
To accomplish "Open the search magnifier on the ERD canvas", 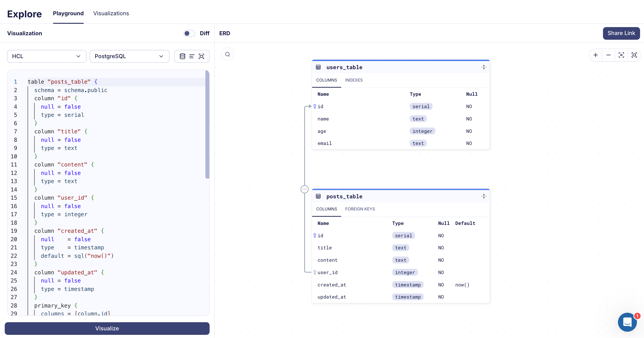I will [227, 54].
